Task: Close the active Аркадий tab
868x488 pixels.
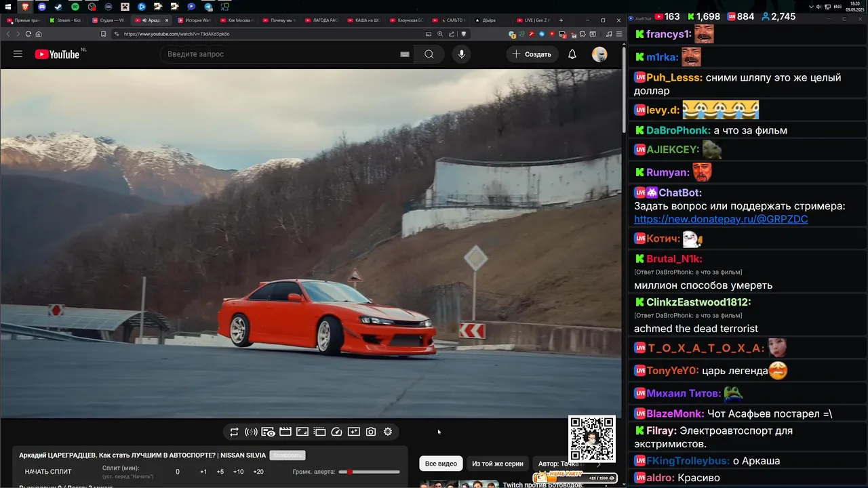Action: pyautogui.click(x=167, y=20)
